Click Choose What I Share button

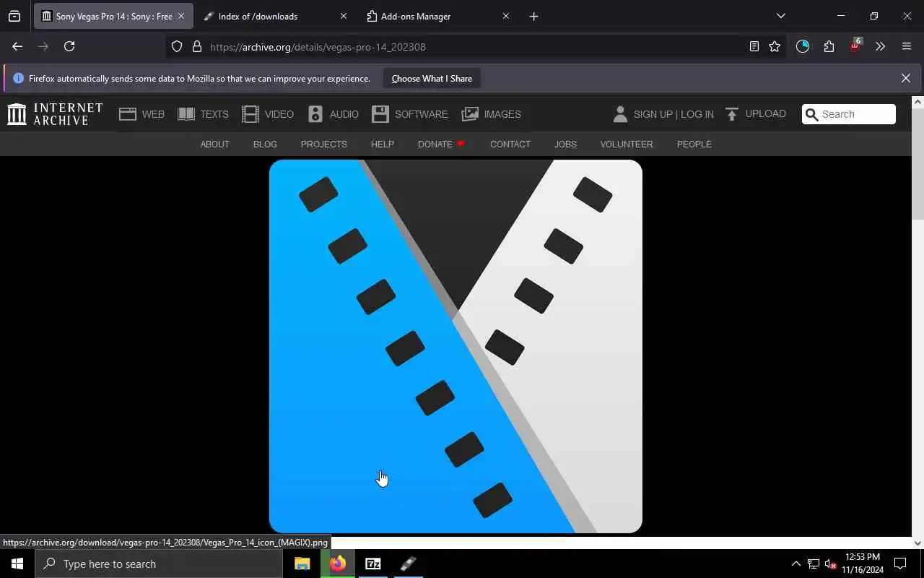click(x=432, y=79)
